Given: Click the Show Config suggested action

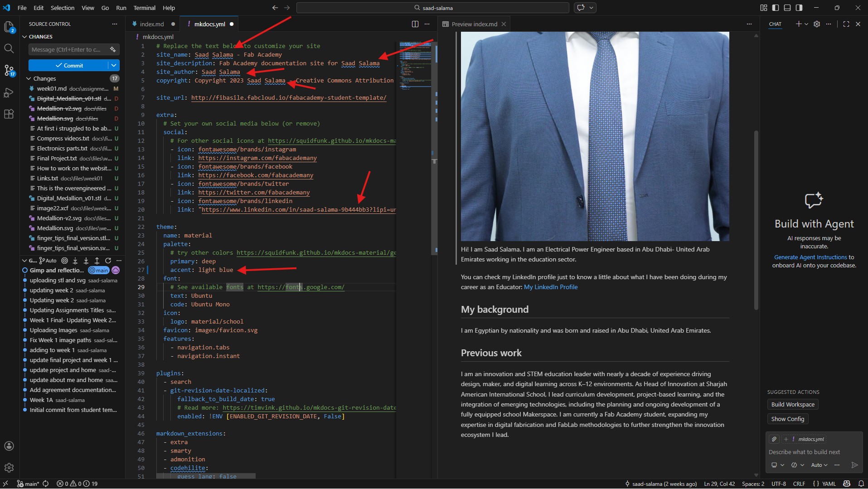Looking at the screenshot, I should click(788, 419).
